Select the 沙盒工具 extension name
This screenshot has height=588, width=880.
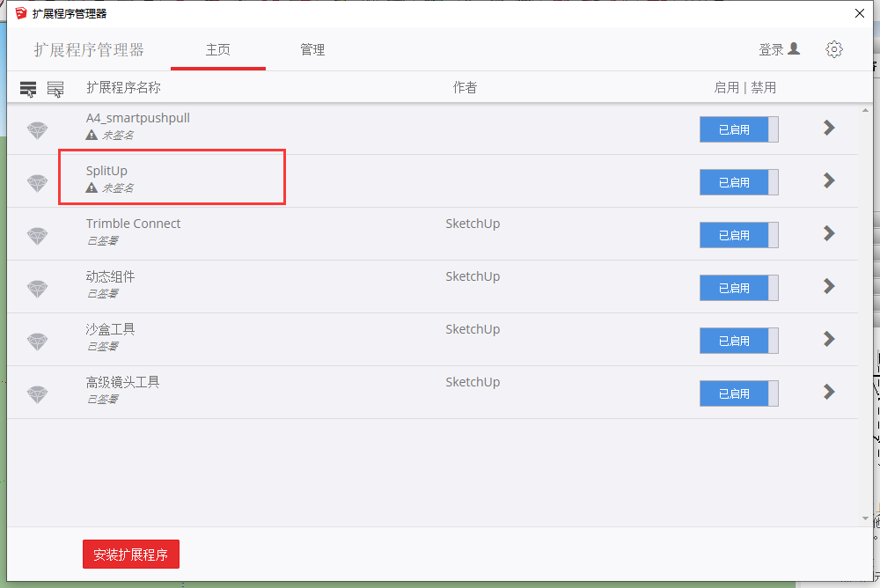click(x=110, y=329)
